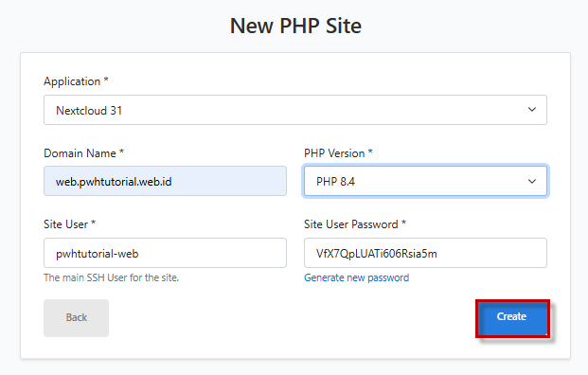
Task: Focus the Site User Password field
Action: (425, 253)
